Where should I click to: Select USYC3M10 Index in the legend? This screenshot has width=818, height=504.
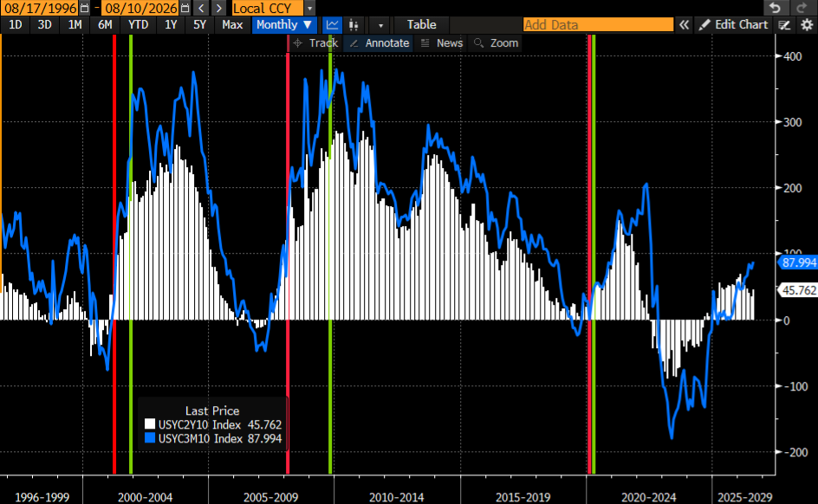[x=200, y=438]
